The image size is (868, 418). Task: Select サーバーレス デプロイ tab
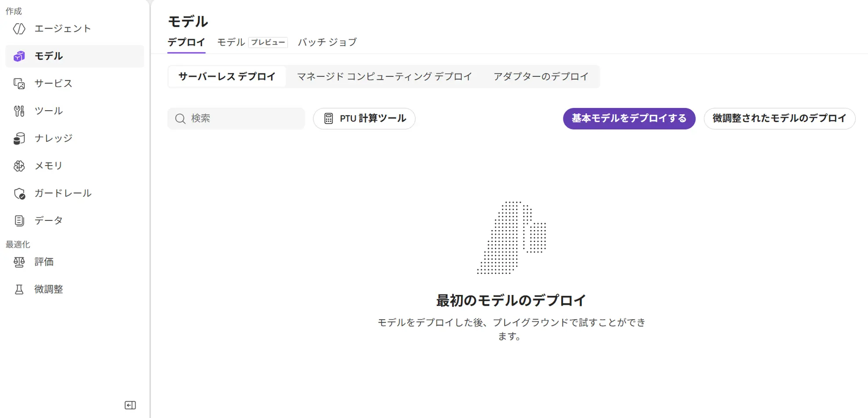coord(227,76)
